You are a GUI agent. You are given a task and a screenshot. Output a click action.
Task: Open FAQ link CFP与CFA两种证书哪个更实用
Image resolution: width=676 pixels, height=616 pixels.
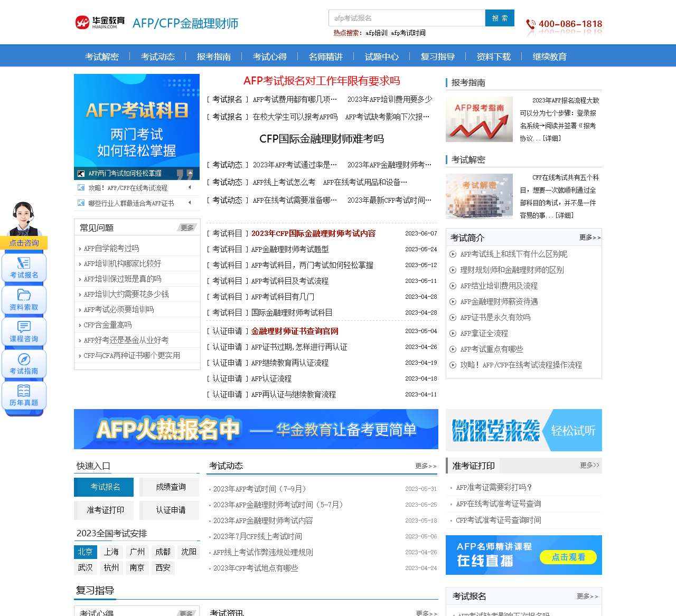132,355
